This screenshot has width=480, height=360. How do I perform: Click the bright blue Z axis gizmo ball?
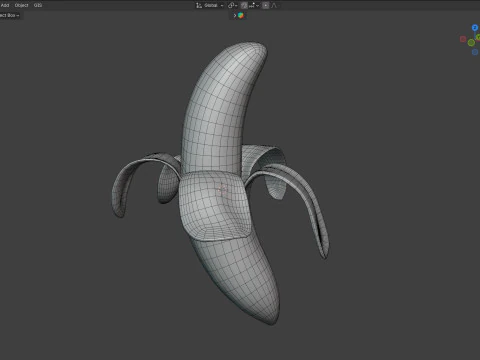[x=475, y=28]
